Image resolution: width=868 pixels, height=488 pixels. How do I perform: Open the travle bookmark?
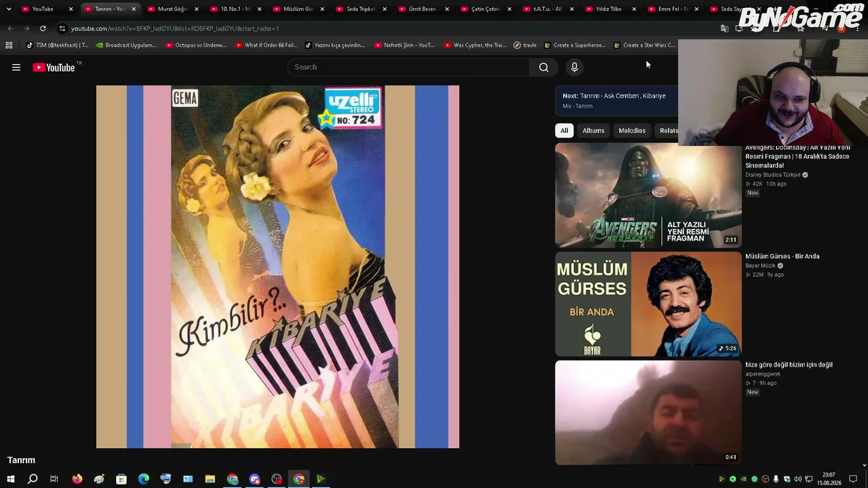[525, 45]
